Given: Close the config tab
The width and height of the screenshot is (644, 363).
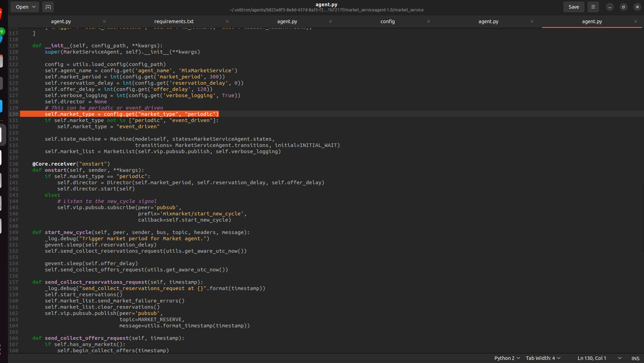Looking at the screenshot, I should point(428,21).
